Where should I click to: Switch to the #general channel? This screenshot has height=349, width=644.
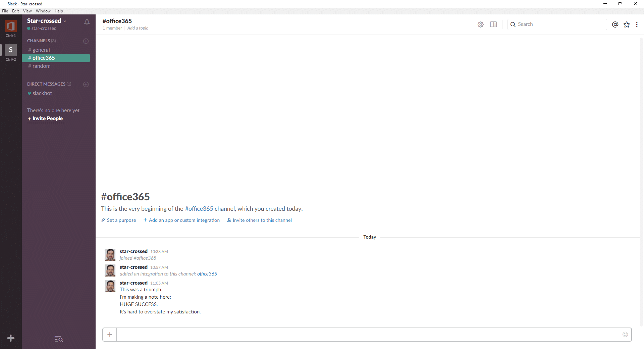tap(56, 50)
